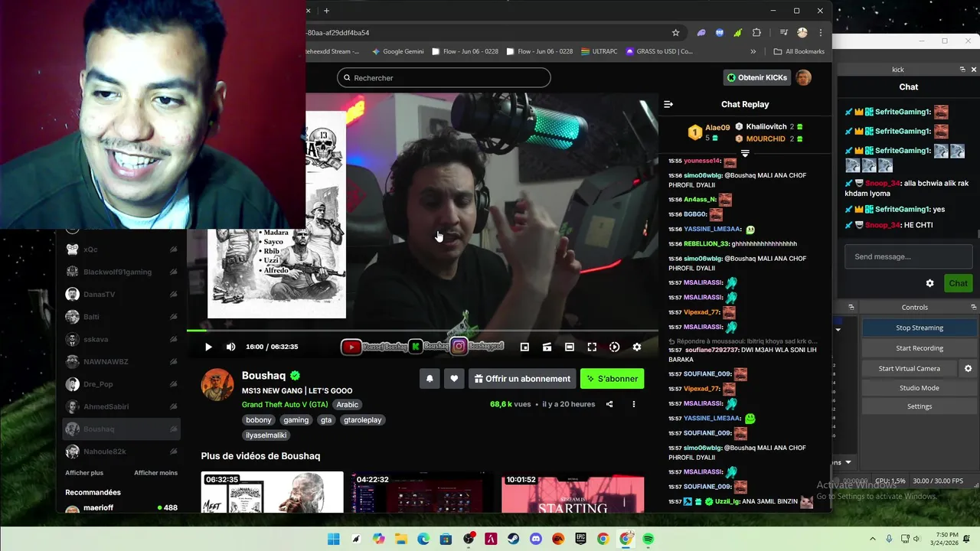Focus Send message field in OBS chat
Viewport: 980px width, 551px height.
[908, 256]
